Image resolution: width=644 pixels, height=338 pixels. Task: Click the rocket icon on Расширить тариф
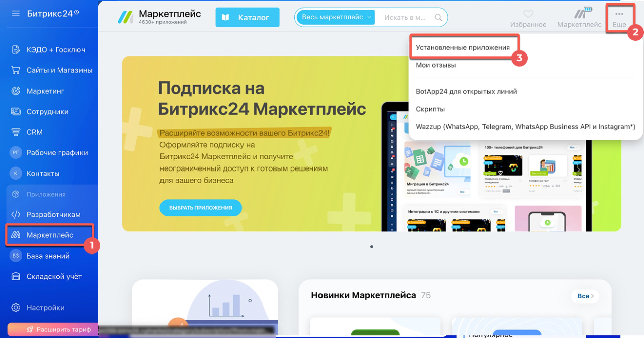(30, 330)
